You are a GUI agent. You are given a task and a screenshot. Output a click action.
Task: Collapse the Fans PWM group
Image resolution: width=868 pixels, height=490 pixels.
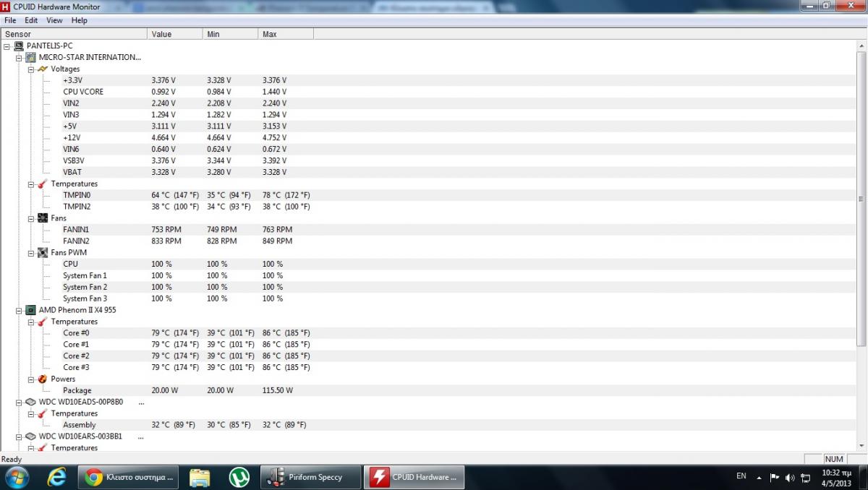(x=30, y=252)
